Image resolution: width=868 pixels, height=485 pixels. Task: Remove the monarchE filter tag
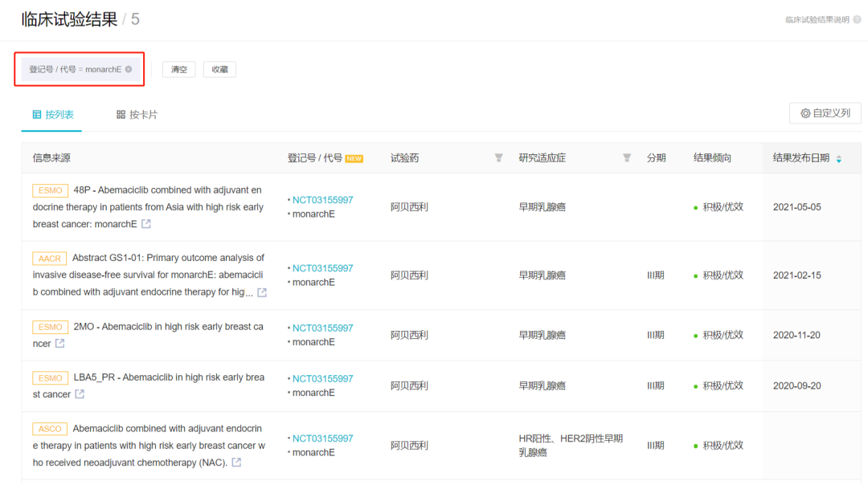pos(129,70)
